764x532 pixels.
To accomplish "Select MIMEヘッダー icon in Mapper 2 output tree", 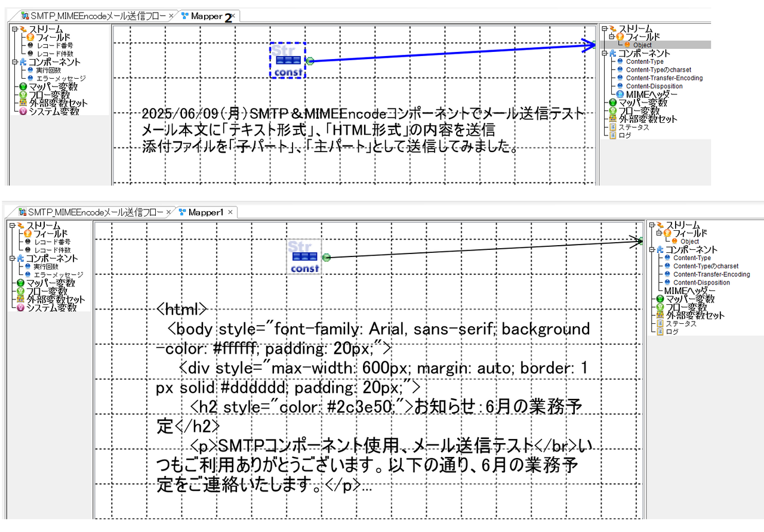I will click(620, 94).
